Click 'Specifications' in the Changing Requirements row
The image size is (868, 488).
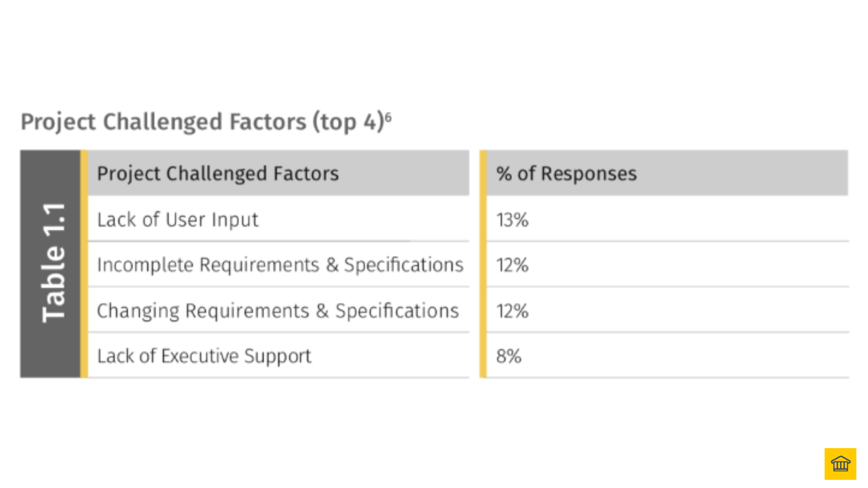[x=397, y=311]
